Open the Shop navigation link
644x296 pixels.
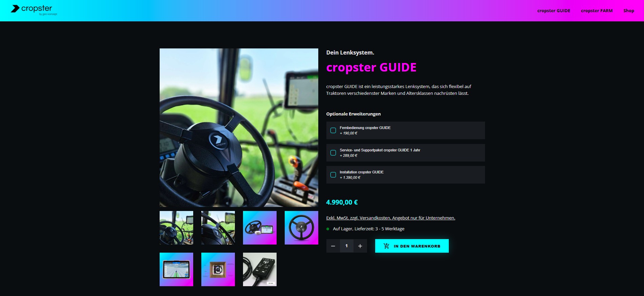(x=628, y=10)
